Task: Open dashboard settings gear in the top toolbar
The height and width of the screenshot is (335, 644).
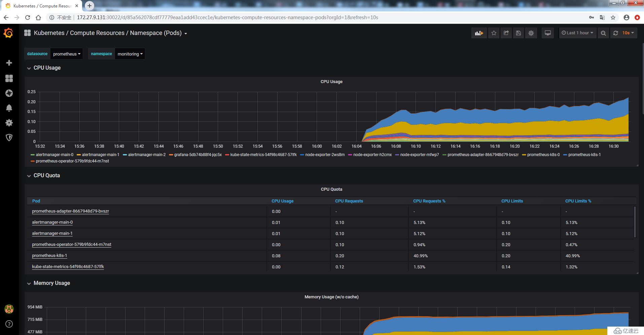Action: coord(531,33)
